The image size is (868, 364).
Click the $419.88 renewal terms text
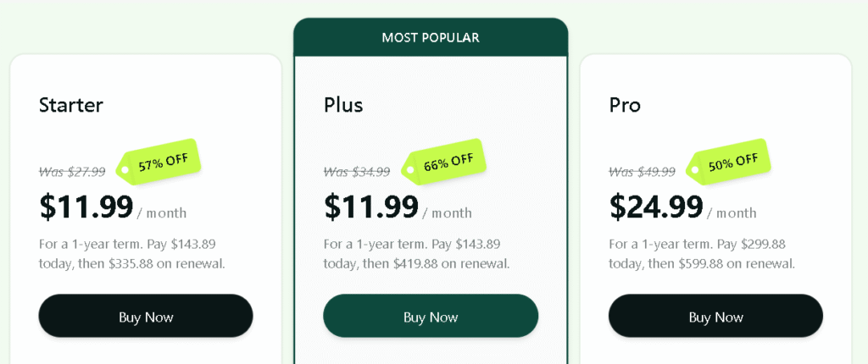(x=417, y=254)
